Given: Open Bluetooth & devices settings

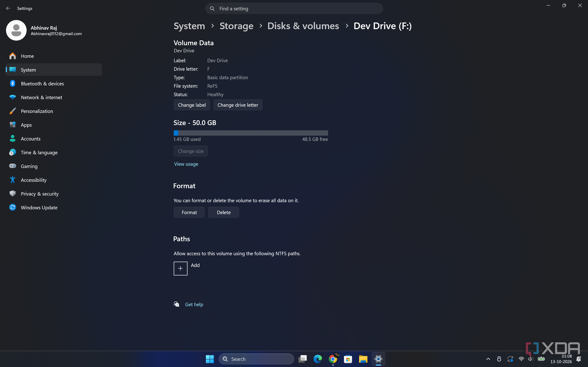Looking at the screenshot, I should pos(54,84).
